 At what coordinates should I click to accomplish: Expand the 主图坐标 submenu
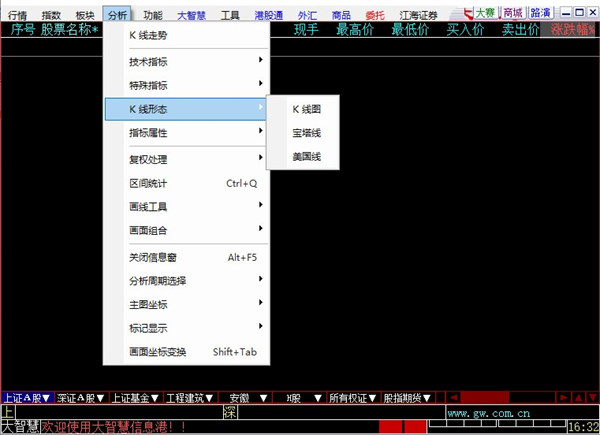click(186, 305)
